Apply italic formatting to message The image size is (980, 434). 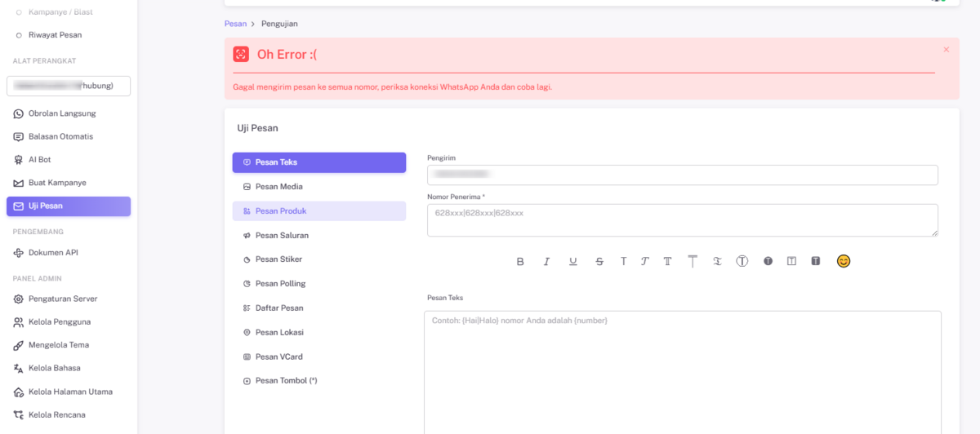546,261
